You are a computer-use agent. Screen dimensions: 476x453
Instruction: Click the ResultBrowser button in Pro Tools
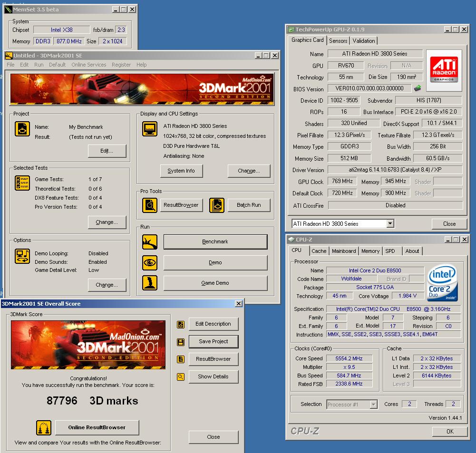181,205
